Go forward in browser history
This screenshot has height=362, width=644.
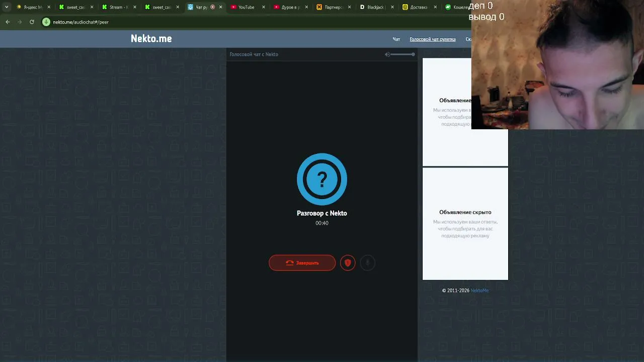point(20,22)
